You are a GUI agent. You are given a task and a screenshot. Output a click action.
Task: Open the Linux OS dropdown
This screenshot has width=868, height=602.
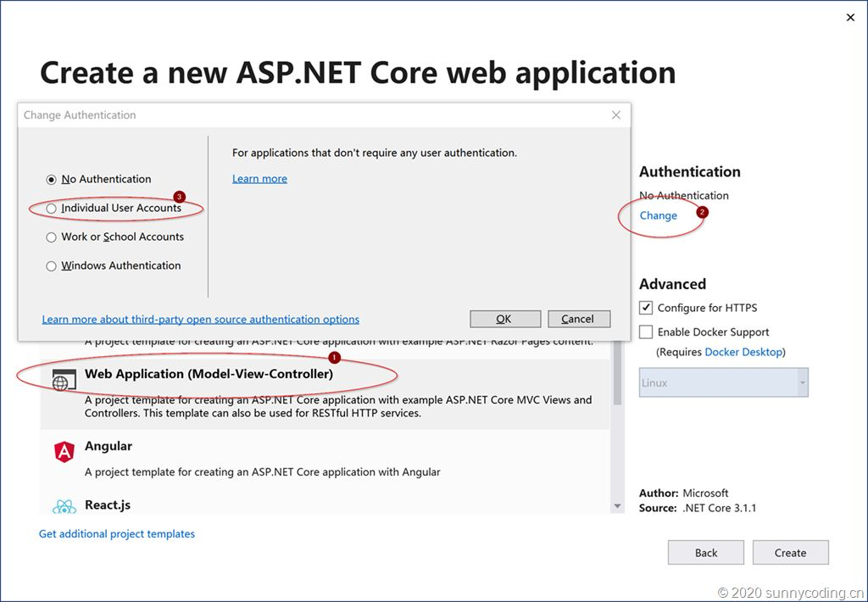click(x=723, y=382)
